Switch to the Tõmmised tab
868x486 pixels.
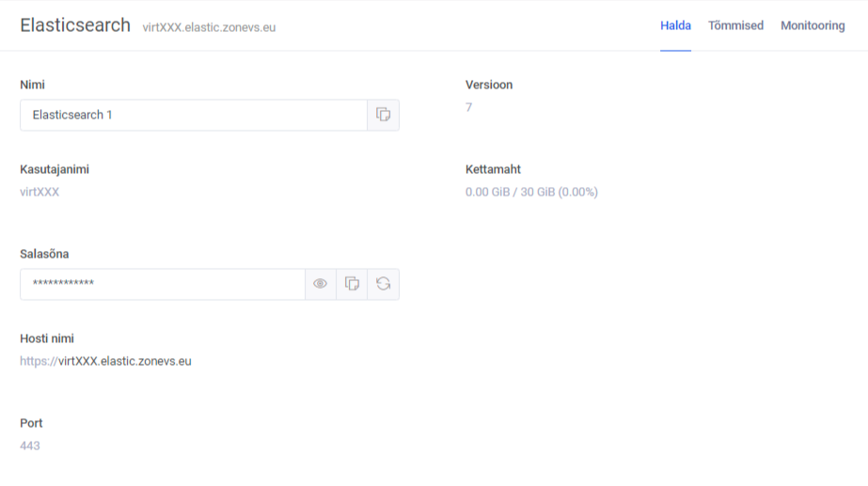pos(735,25)
